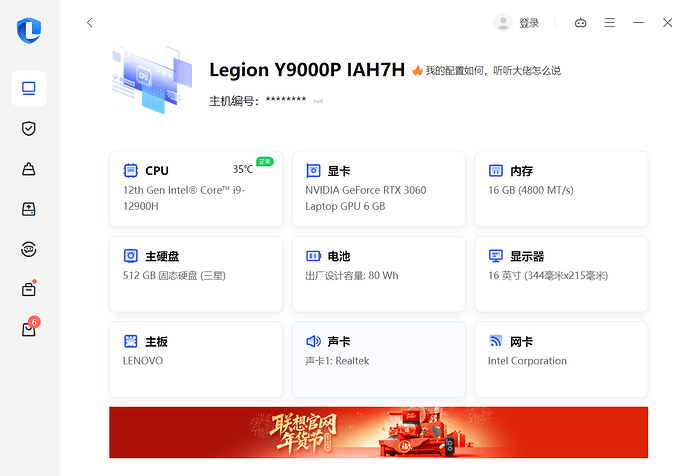690x476 pixels.
Task: Open the hamburger main menu
Action: click(609, 22)
